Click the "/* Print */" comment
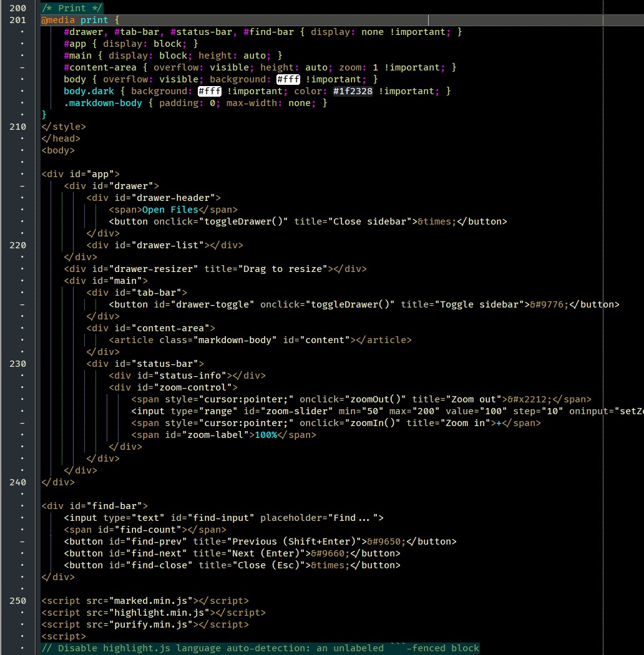The image size is (644, 655). pyautogui.click(x=72, y=8)
